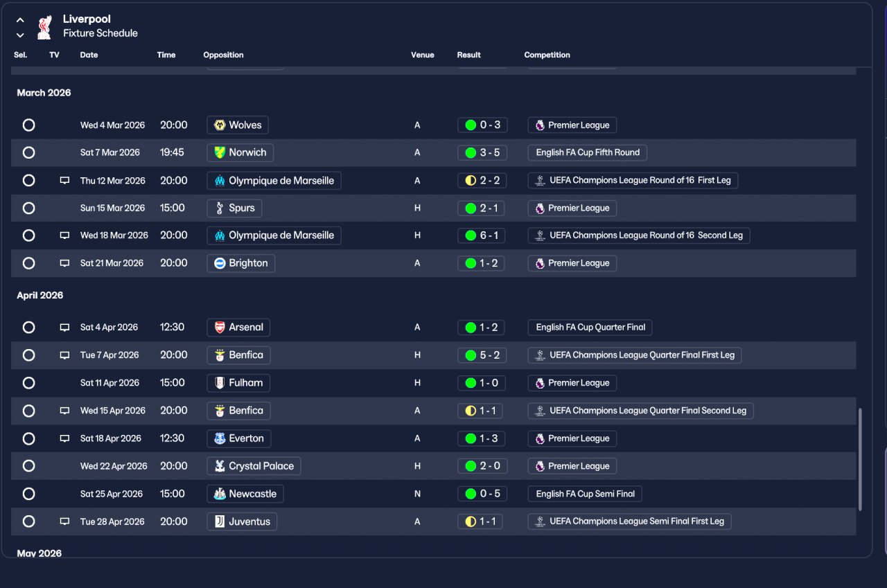Image resolution: width=887 pixels, height=588 pixels.
Task: Select the Wolves 4 Mar fixture radio button
Action: point(28,125)
